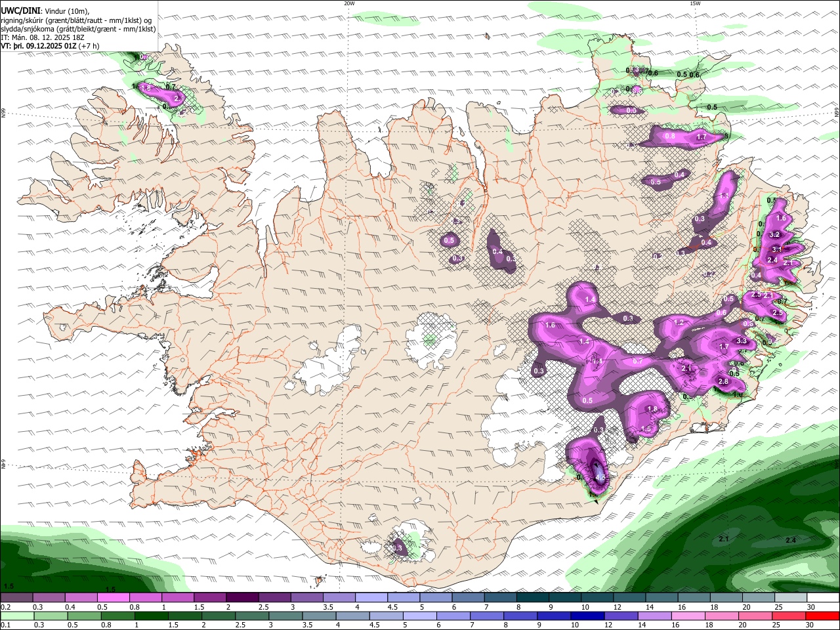Select the rain legend swatch between 0.8 and 1
The width and height of the screenshot is (840, 630).
(x=118, y=616)
